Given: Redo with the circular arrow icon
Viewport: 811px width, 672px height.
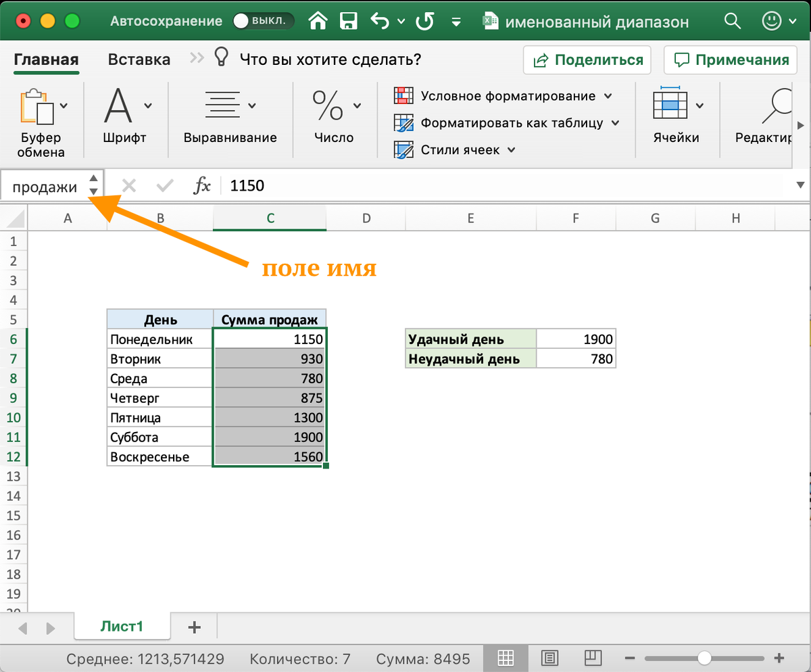Looking at the screenshot, I should tap(424, 21).
